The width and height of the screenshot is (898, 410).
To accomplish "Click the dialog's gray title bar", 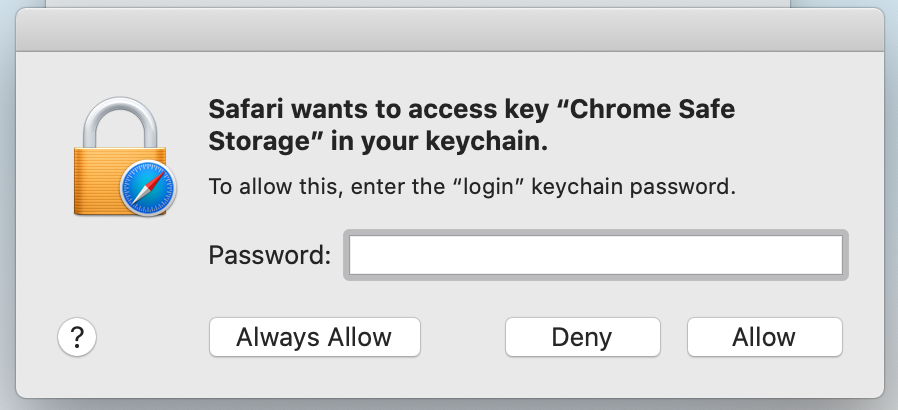I will click(450, 30).
